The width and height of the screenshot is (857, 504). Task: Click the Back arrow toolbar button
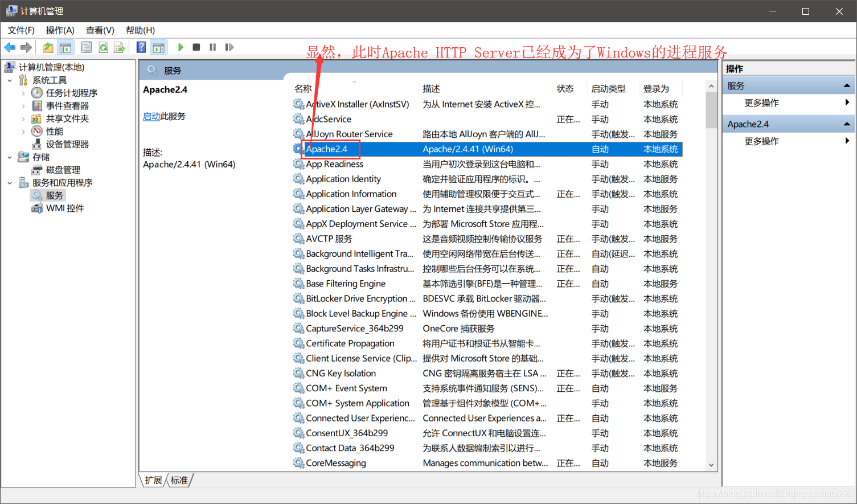(x=10, y=47)
